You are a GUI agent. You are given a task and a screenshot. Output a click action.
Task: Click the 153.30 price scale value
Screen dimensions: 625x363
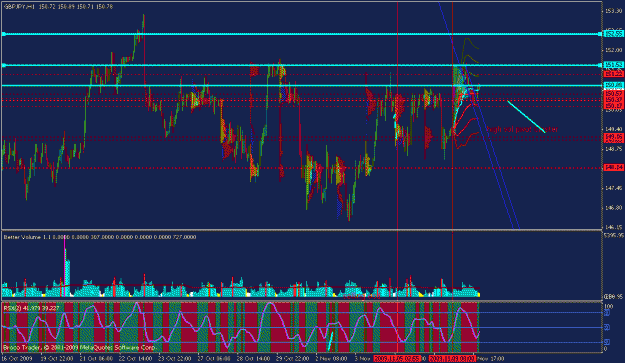[614, 11]
